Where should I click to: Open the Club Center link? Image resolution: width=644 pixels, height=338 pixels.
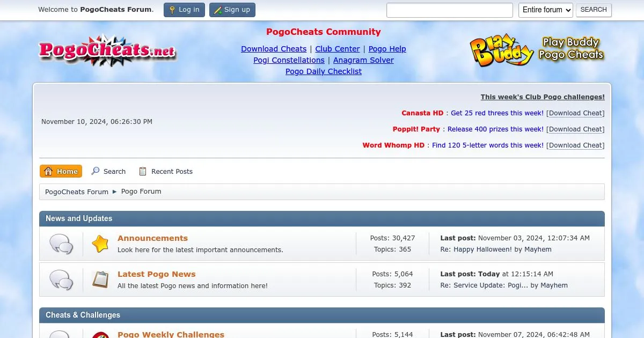(338, 49)
